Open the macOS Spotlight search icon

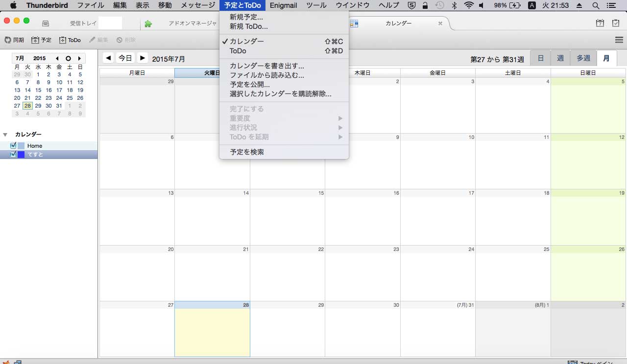596,5
